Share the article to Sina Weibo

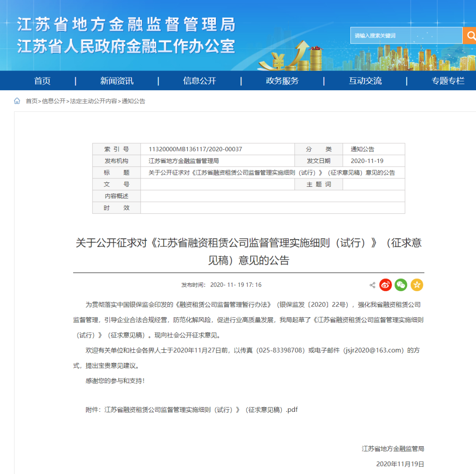[385, 285]
